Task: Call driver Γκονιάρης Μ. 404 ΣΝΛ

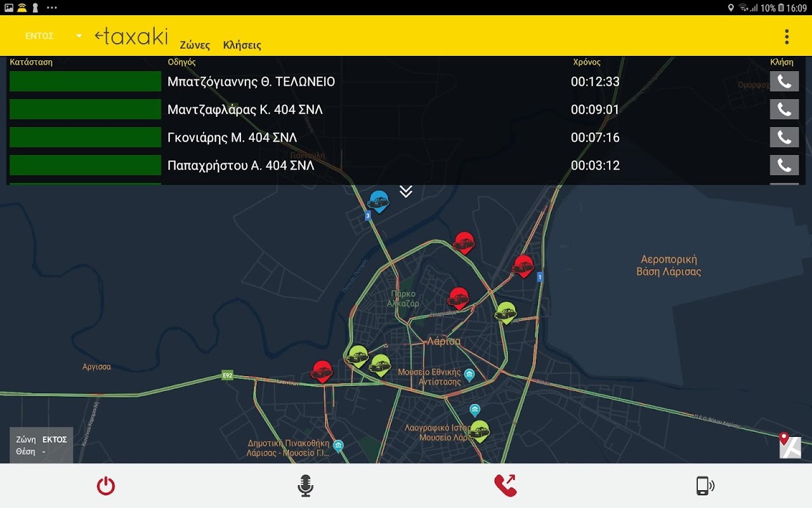Action: point(784,137)
